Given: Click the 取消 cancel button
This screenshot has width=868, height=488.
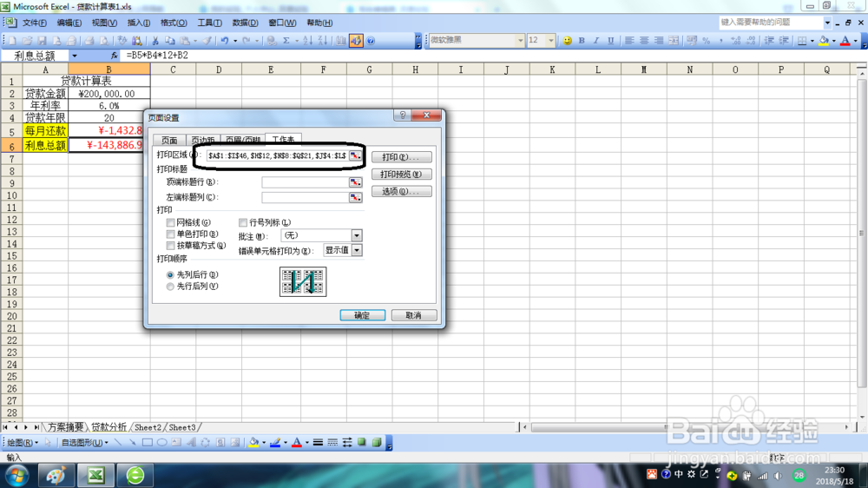Looking at the screenshot, I should pos(413,315).
